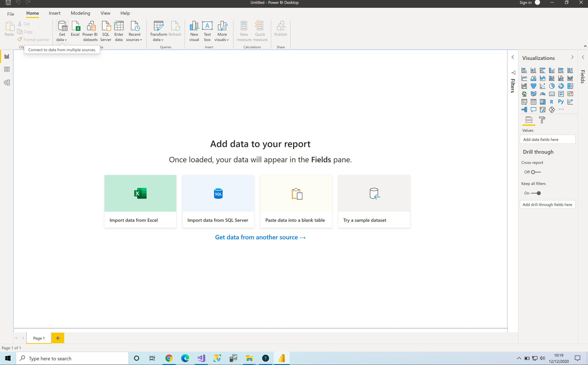Click Import data from SQL Server card
This screenshot has height=365, width=588.
click(218, 201)
